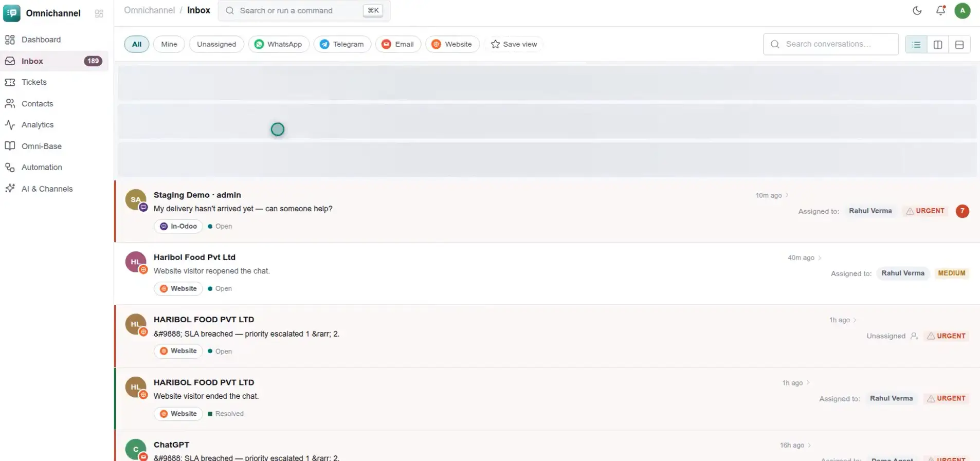Click Website tag on reopened chat row
This screenshot has width=980, height=461.
(178, 289)
